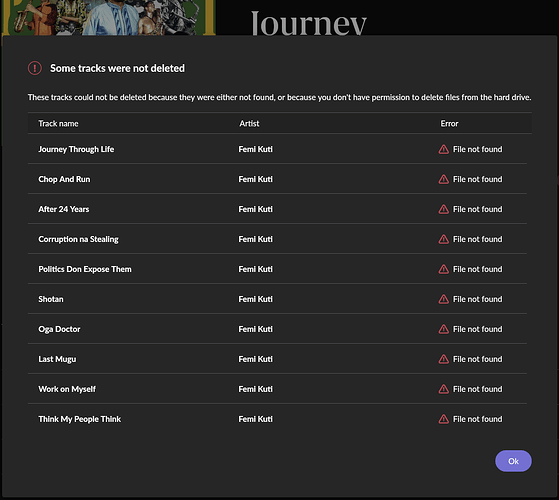Click Femi Kuti artist for Oga Doctor

[255, 329]
